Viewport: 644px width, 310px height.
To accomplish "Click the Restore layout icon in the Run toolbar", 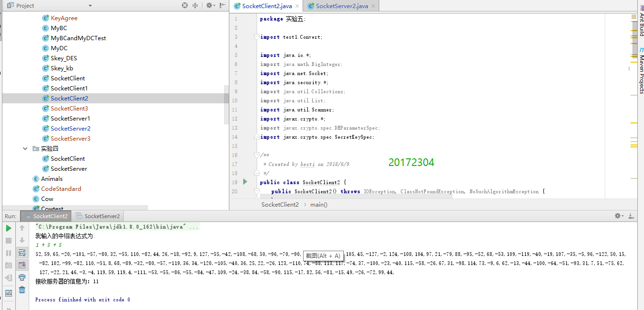I will click(x=9, y=293).
